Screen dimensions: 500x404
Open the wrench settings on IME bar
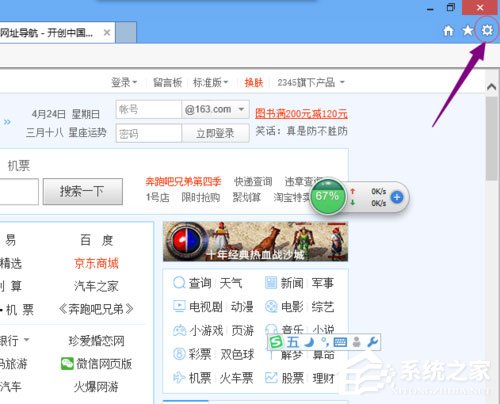tap(372, 342)
